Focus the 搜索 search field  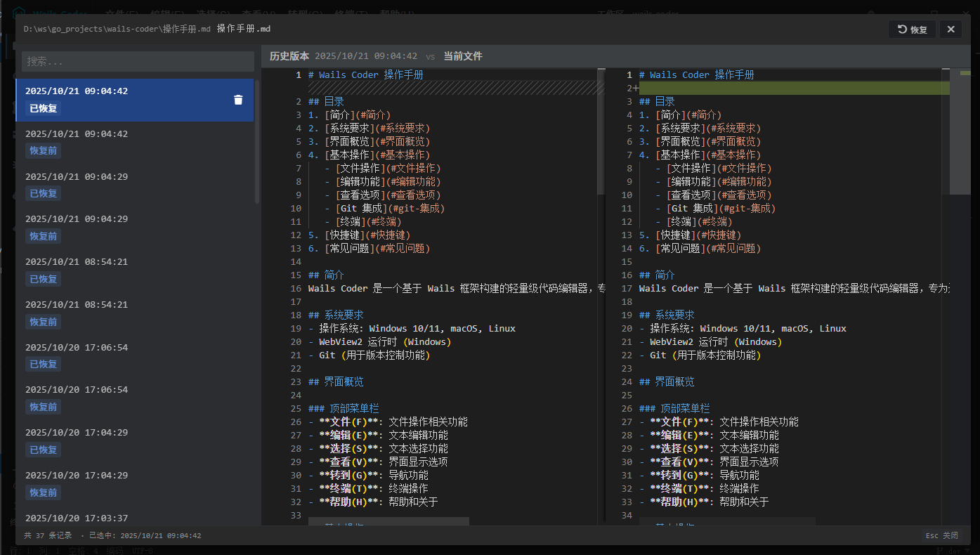point(138,61)
